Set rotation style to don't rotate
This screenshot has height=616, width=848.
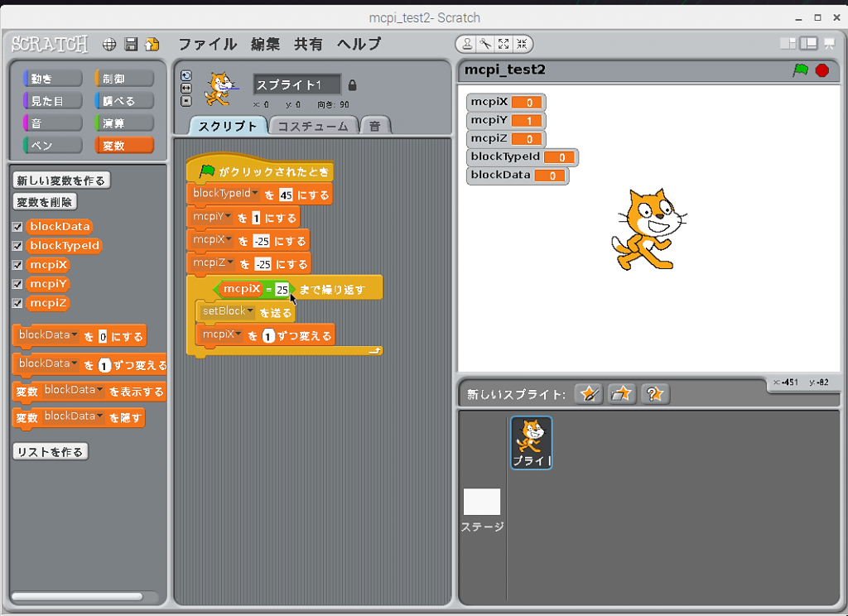(186, 100)
